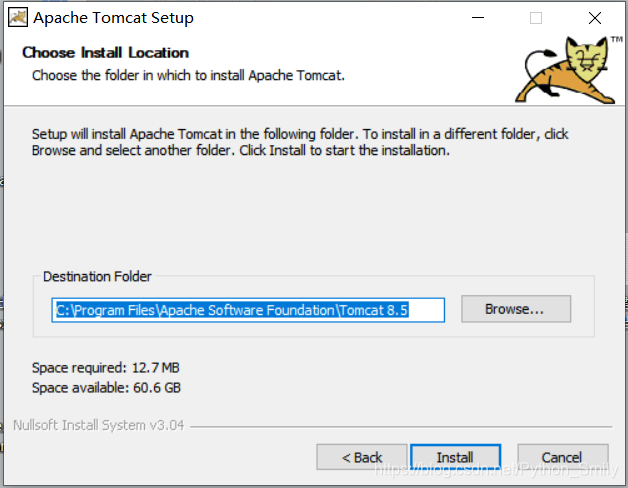Click the Space available: 60.6 GB text
This screenshot has width=628, height=488.
point(107,388)
